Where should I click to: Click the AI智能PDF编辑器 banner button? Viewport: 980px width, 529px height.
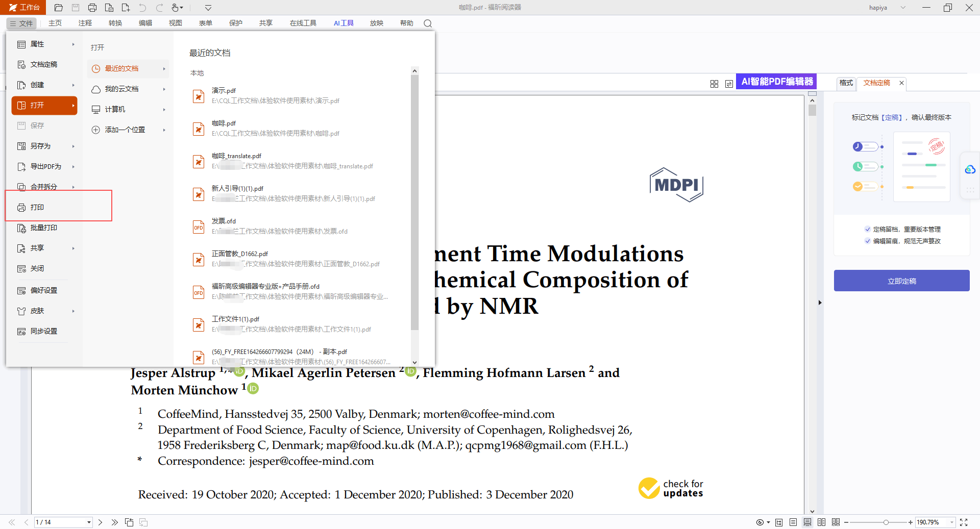[x=776, y=82]
